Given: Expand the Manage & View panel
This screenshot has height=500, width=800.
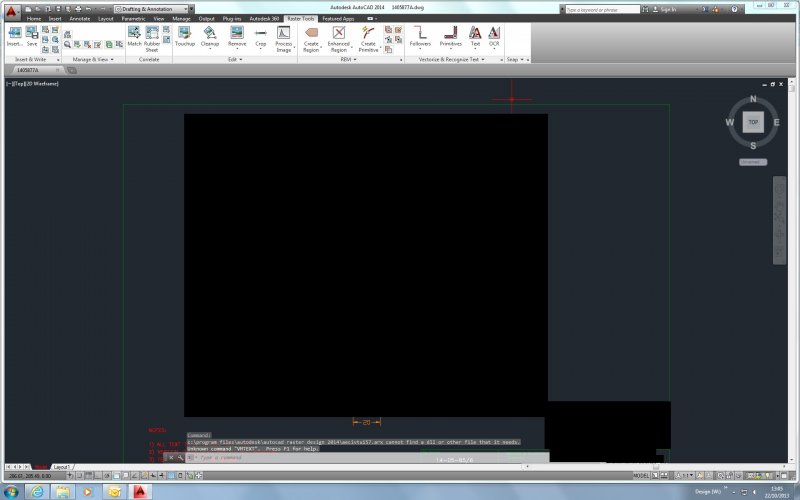Looking at the screenshot, I should tap(92, 60).
